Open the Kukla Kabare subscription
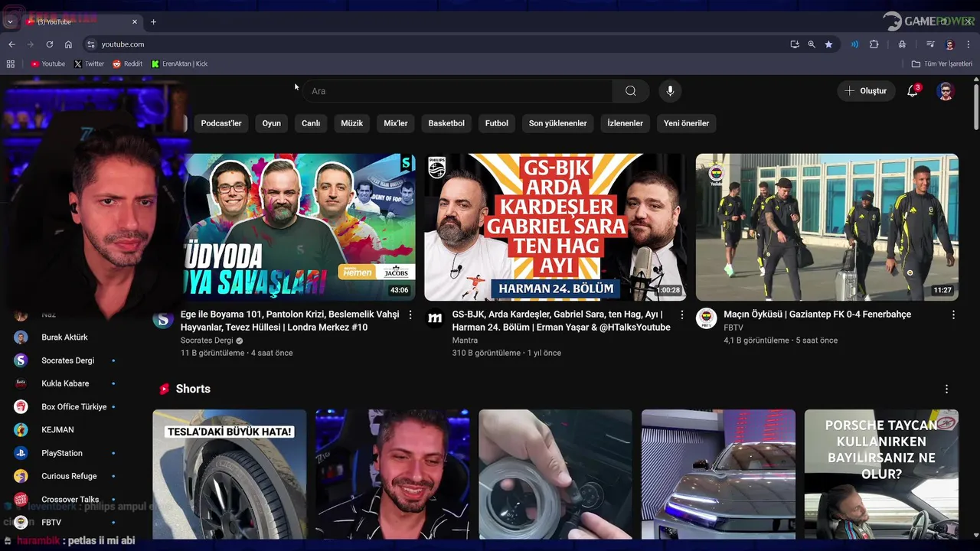 pos(65,383)
